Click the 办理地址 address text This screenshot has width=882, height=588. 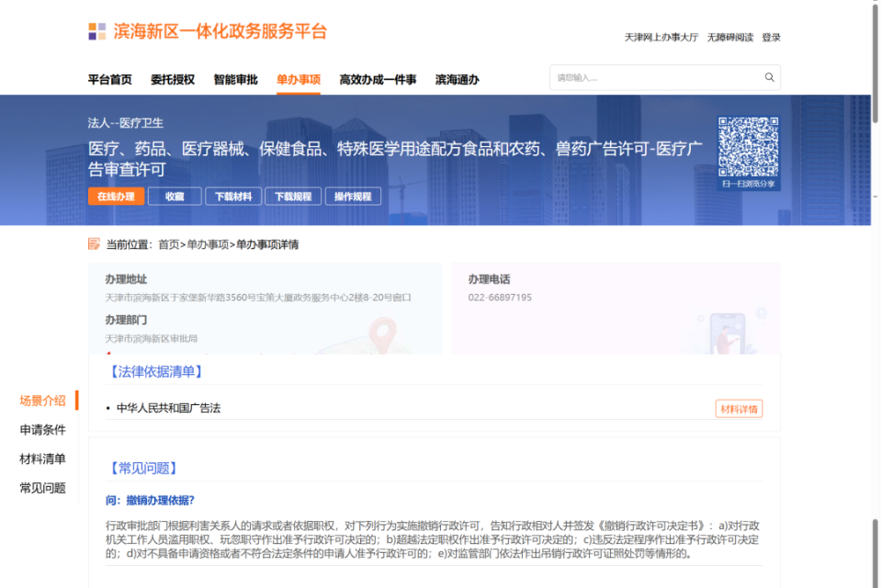pos(258,297)
